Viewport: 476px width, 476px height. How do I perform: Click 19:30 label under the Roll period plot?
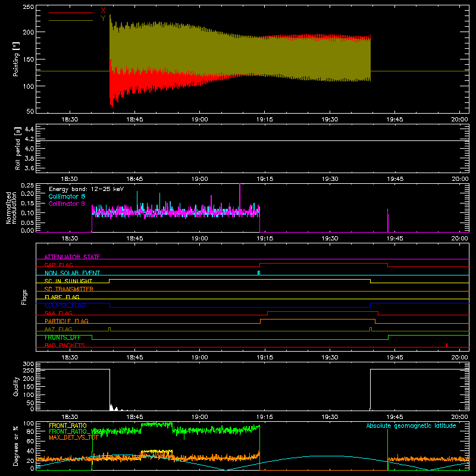[330, 179]
